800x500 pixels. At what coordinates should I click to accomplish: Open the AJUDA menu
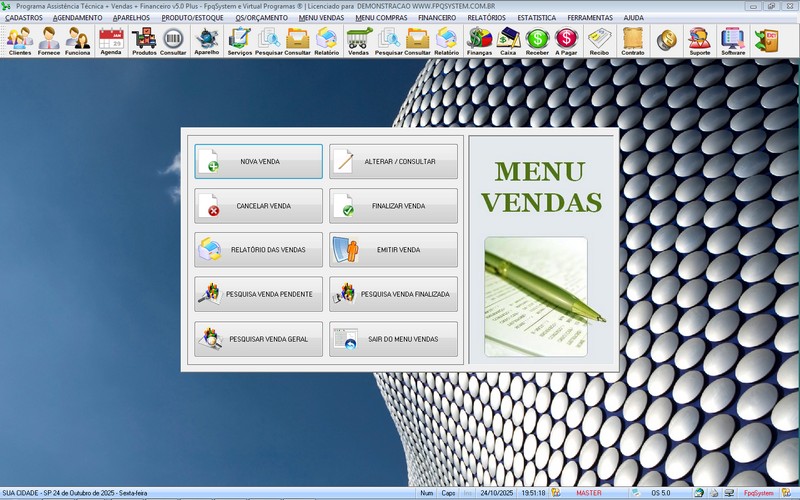pos(633,17)
